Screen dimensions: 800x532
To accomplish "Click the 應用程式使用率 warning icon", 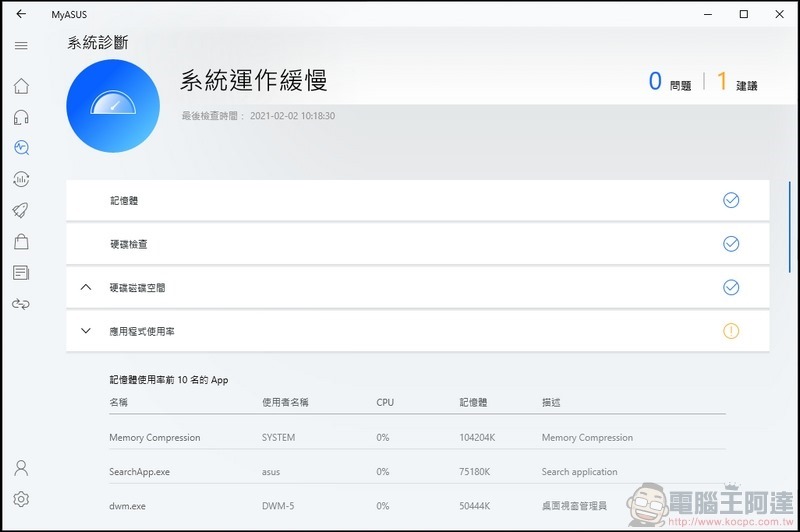I will tap(731, 331).
